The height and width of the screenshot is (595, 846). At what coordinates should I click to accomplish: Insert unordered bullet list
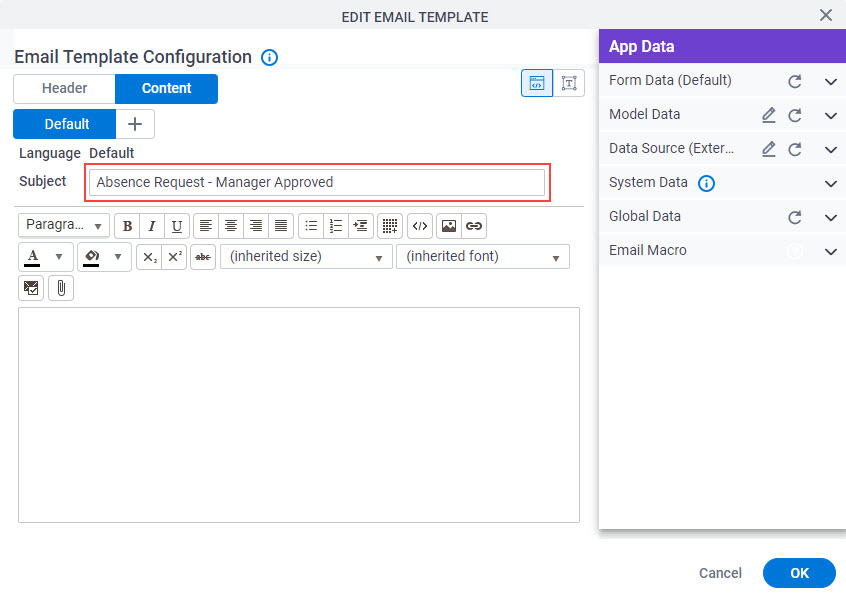tap(311, 226)
